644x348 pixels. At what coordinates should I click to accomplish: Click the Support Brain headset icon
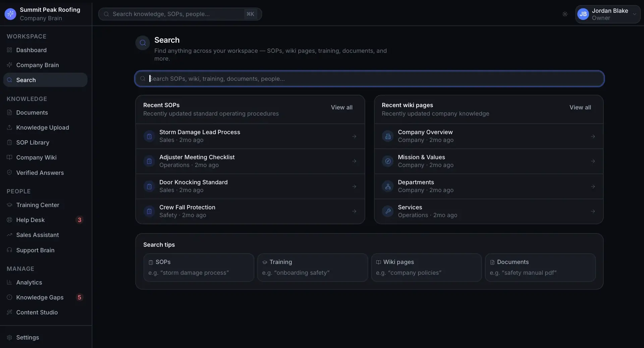pyautogui.click(x=9, y=250)
